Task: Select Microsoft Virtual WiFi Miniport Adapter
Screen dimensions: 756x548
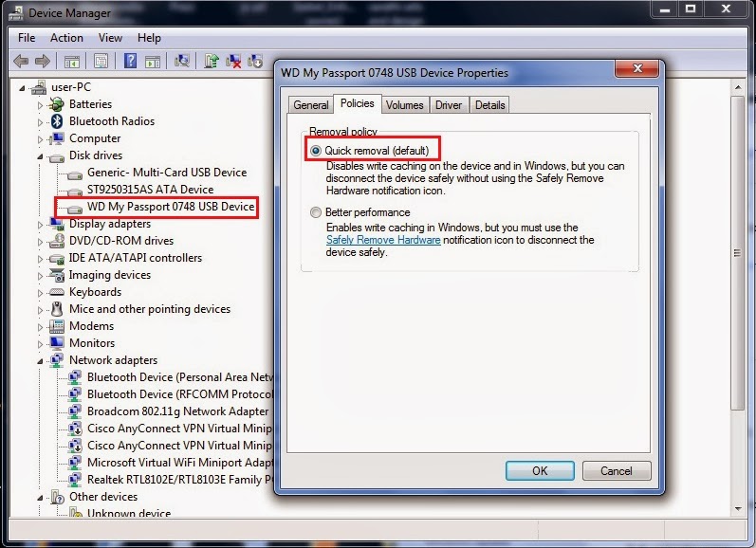Action: point(180,463)
